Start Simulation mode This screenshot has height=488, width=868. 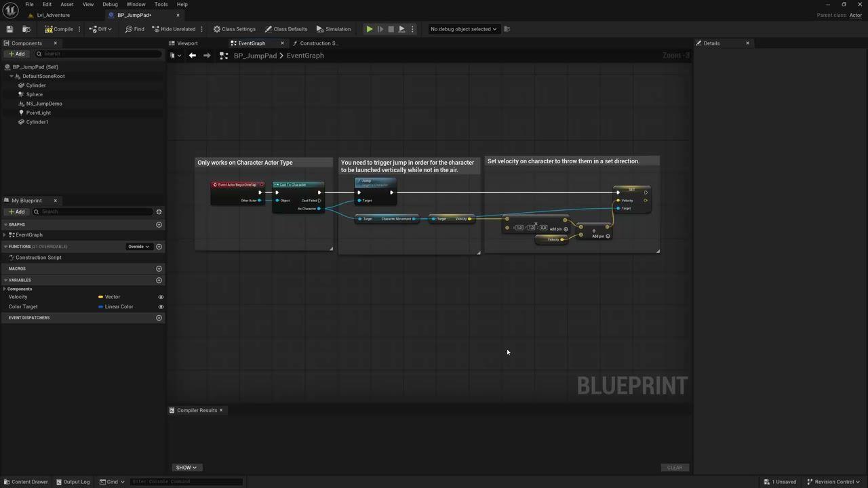(334, 29)
